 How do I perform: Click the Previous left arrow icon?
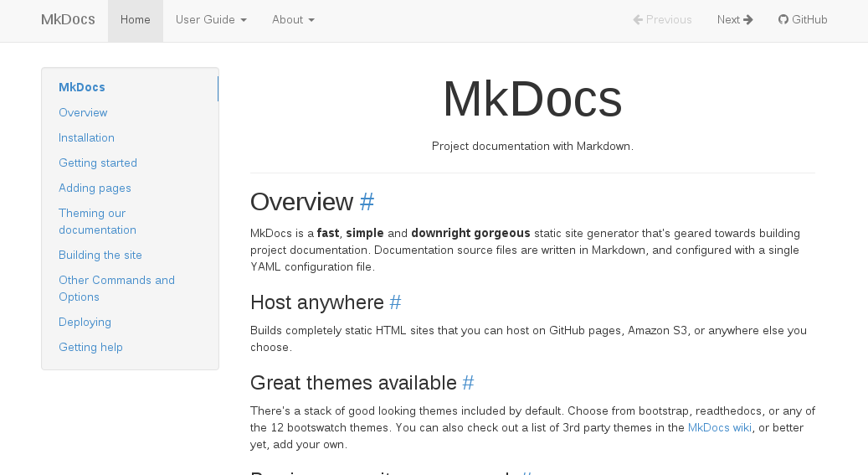click(x=638, y=20)
